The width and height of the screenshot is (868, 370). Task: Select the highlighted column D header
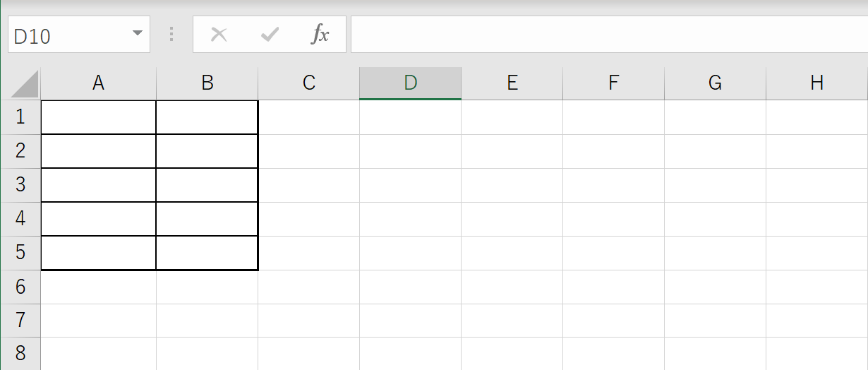pos(411,83)
